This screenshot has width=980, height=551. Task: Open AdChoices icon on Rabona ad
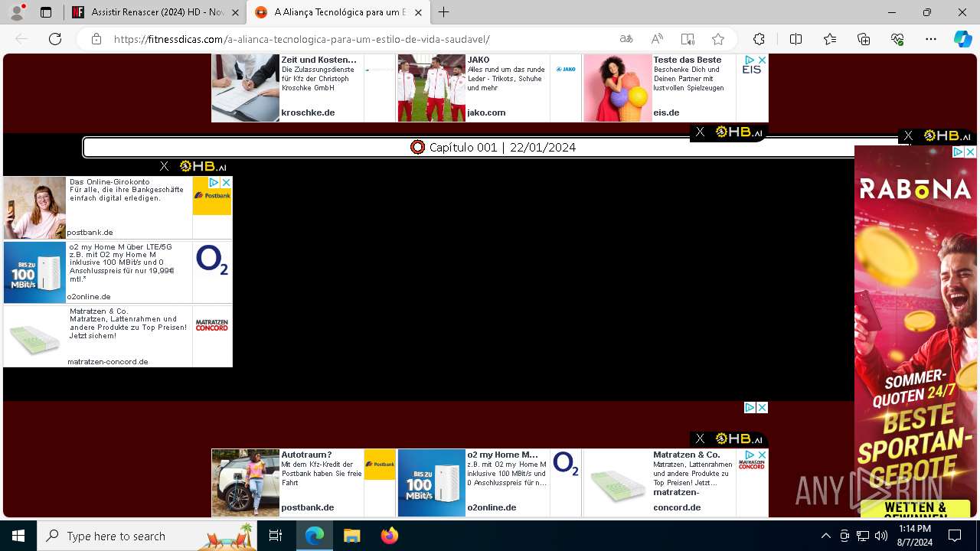point(958,152)
